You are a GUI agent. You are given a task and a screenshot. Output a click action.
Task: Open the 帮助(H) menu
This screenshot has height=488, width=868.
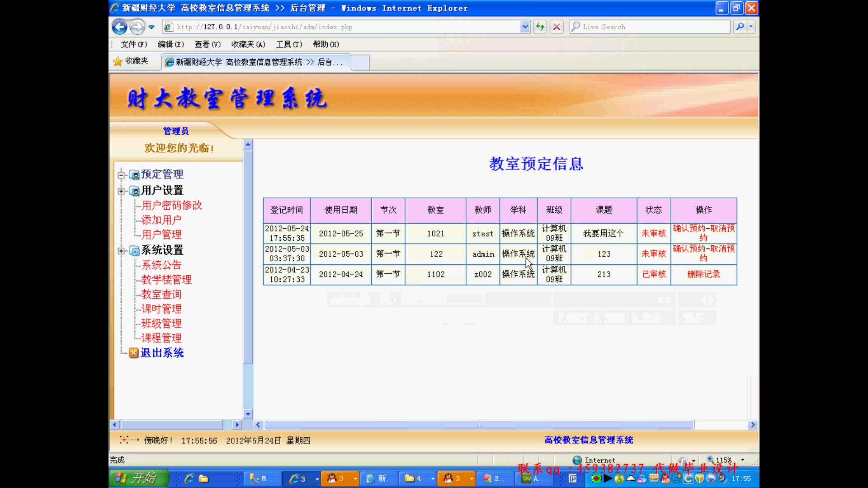pyautogui.click(x=325, y=44)
